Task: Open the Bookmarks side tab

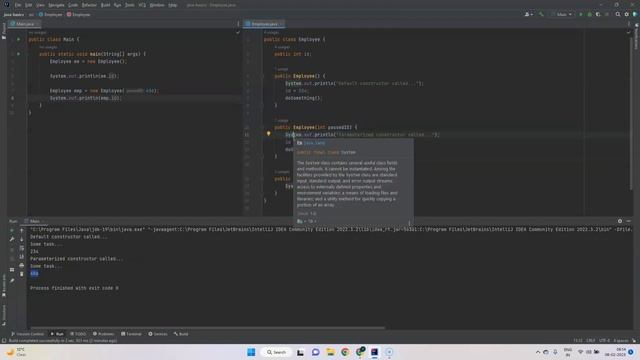Action: pos(4,286)
